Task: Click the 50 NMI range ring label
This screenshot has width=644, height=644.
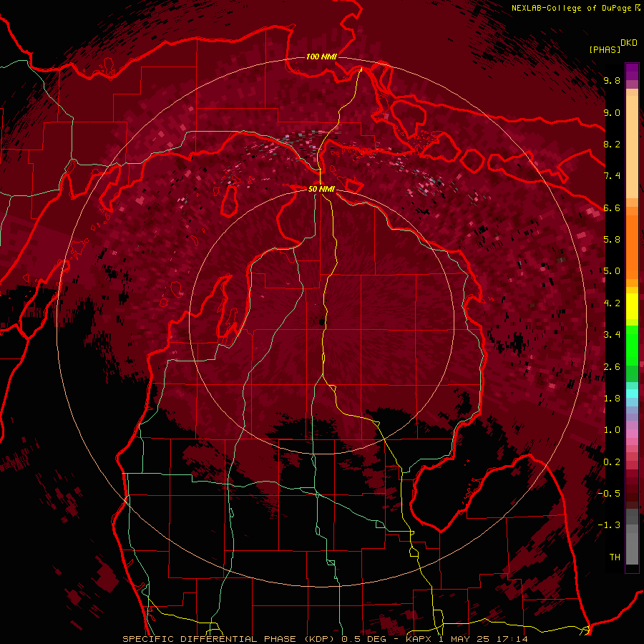Action: pyautogui.click(x=321, y=189)
